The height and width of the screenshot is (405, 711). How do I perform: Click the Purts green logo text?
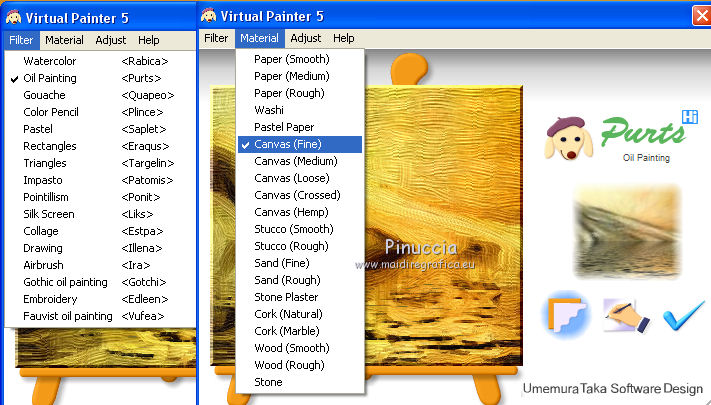pos(643,132)
